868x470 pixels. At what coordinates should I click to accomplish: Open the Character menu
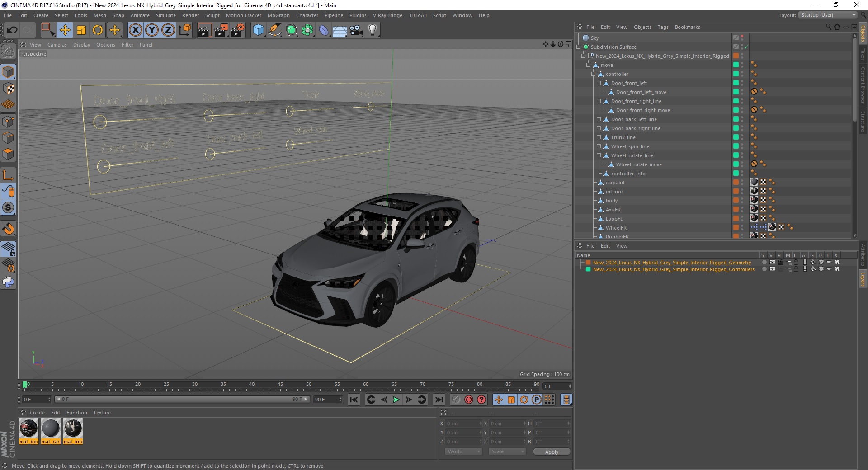point(307,15)
